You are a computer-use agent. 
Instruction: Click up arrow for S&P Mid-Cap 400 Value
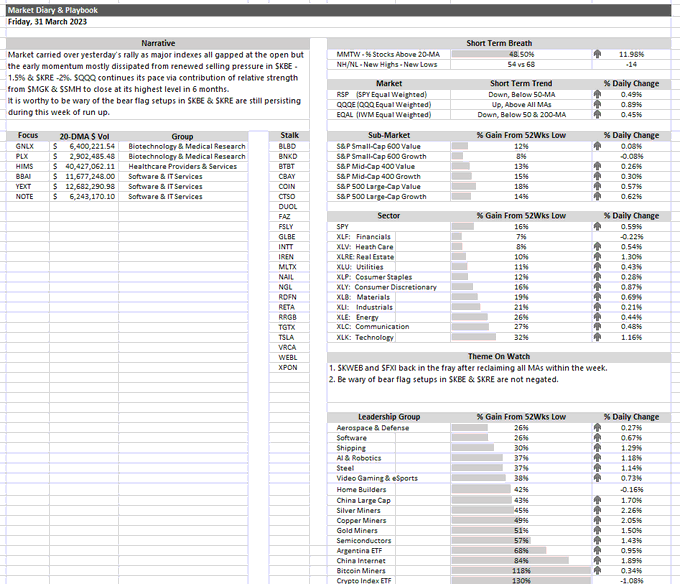597,166
